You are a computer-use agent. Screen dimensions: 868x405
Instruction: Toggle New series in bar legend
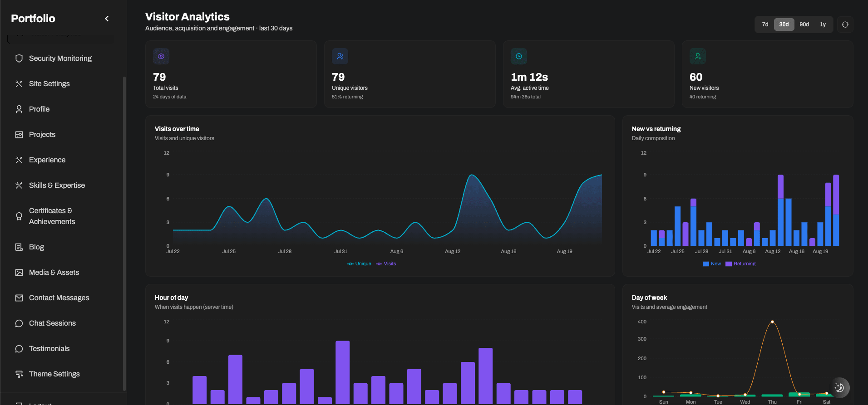712,264
